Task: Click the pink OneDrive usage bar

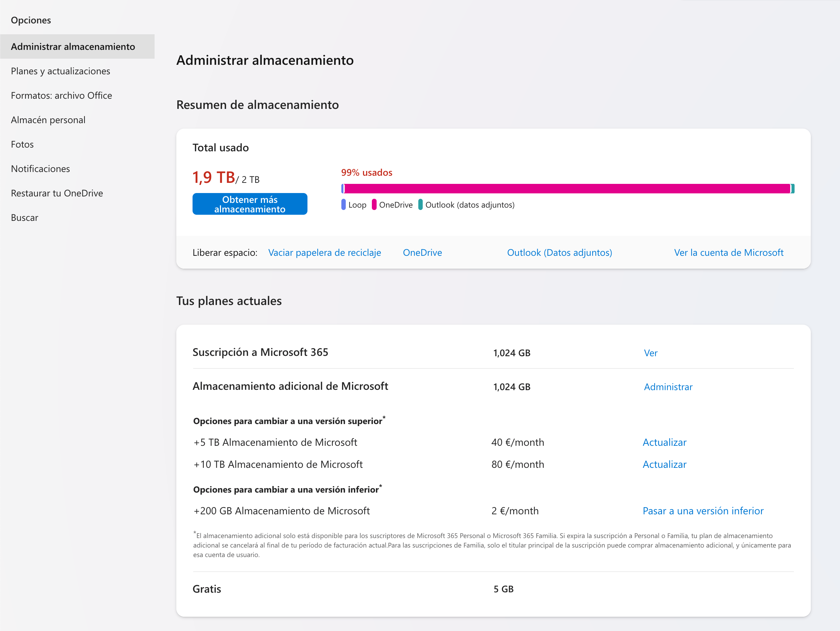Action: [567, 189]
